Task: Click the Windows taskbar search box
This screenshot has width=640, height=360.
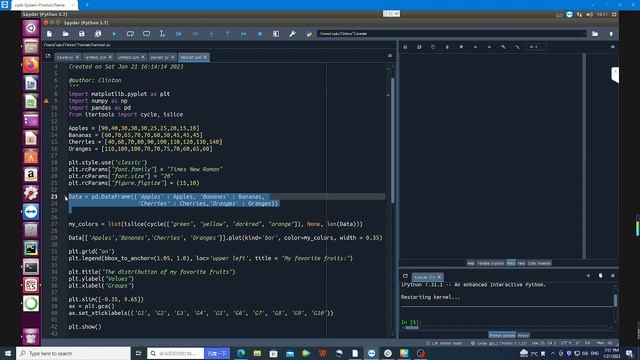Action: pos(73,353)
